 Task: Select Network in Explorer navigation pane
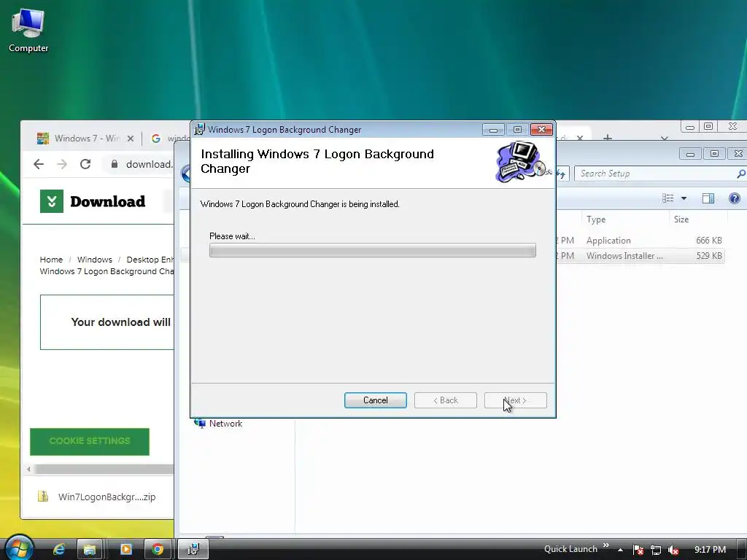[x=219, y=424]
